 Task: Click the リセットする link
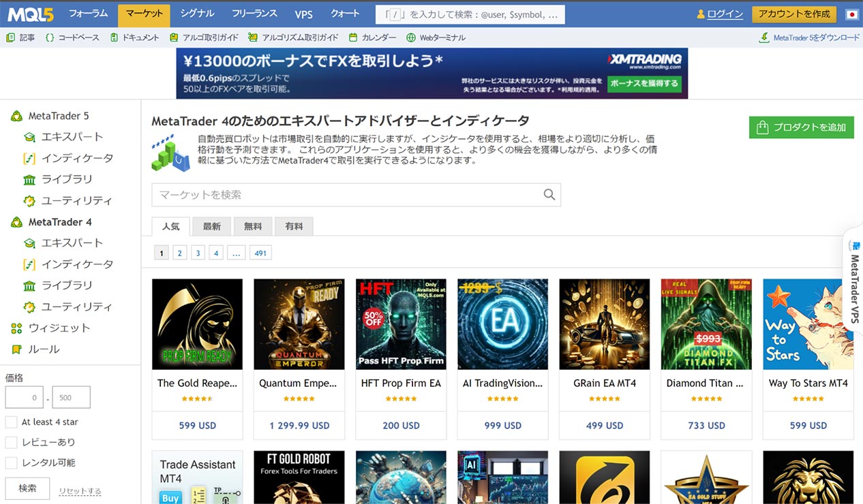pos(80,491)
